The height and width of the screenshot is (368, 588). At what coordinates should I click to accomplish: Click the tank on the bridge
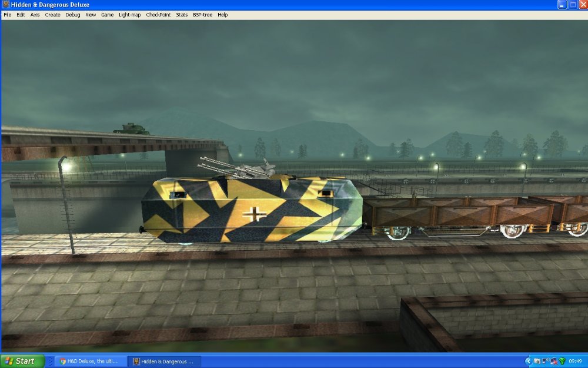(x=132, y=129)
